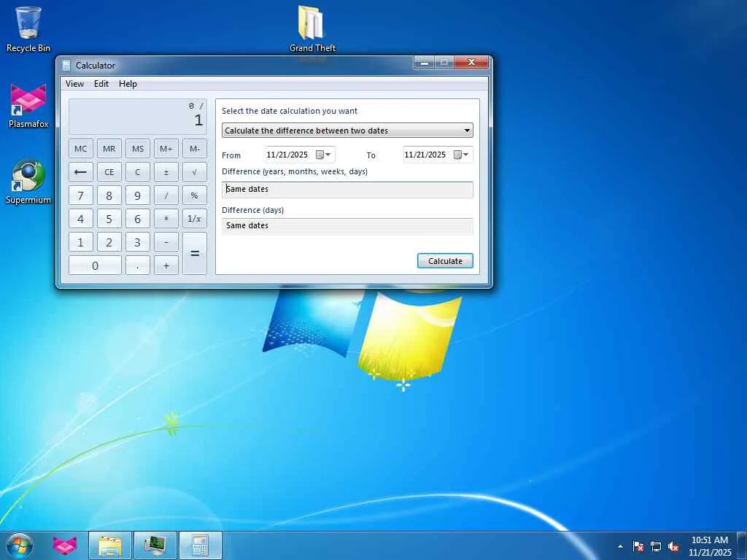This screenshot has width=747, height=560.
Task: Show hidden tray icons arrow
Action: [620, 546]
